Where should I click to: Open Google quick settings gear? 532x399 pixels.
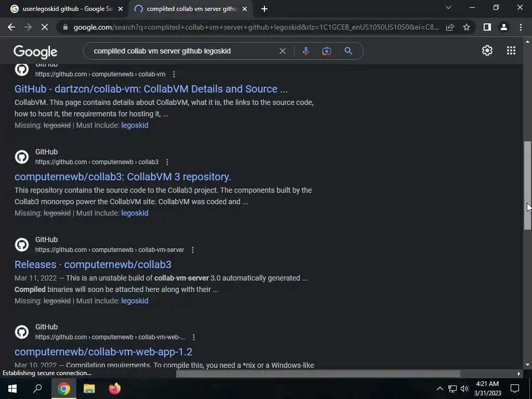point(487,50)
